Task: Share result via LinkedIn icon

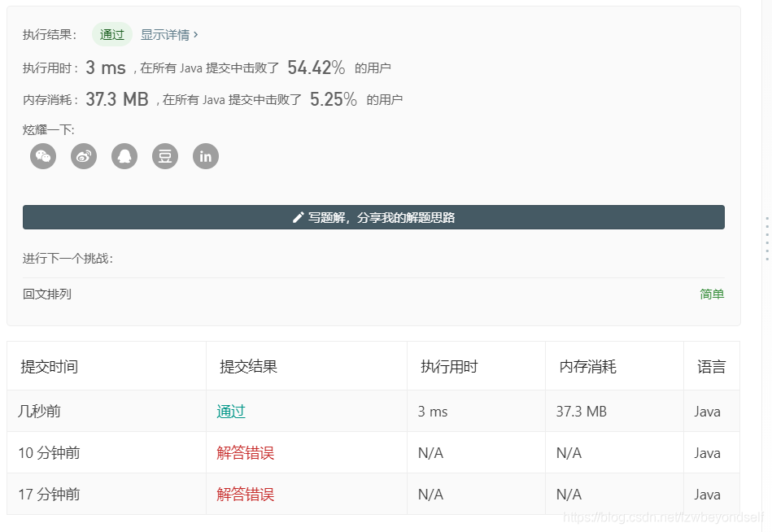Action: tap(206, 156)
